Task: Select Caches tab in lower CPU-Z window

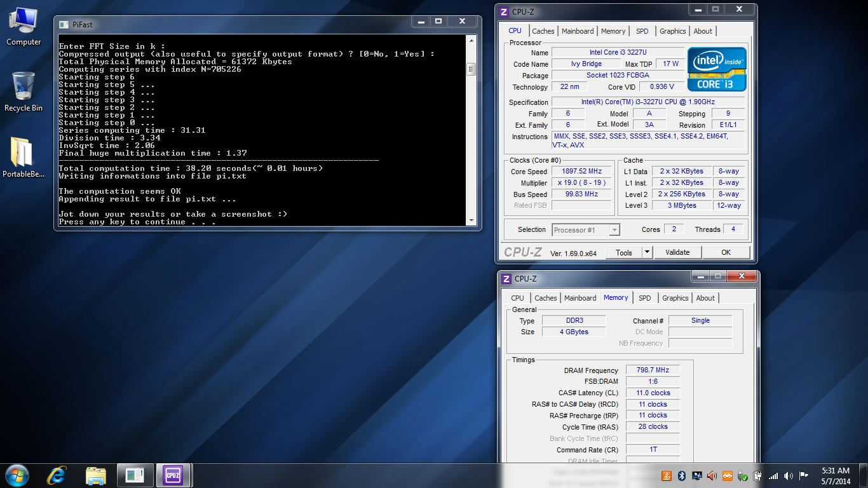Action: click(x=546, y=298)
